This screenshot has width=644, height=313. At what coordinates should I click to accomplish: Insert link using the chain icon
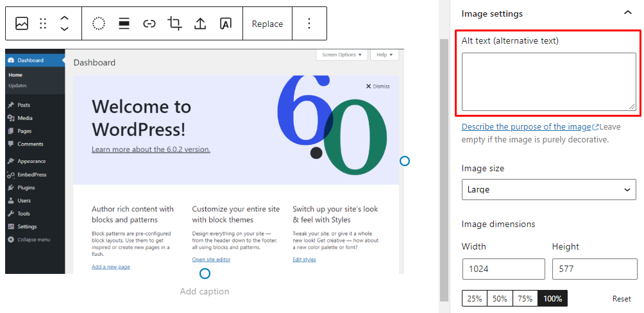[149, 24]
